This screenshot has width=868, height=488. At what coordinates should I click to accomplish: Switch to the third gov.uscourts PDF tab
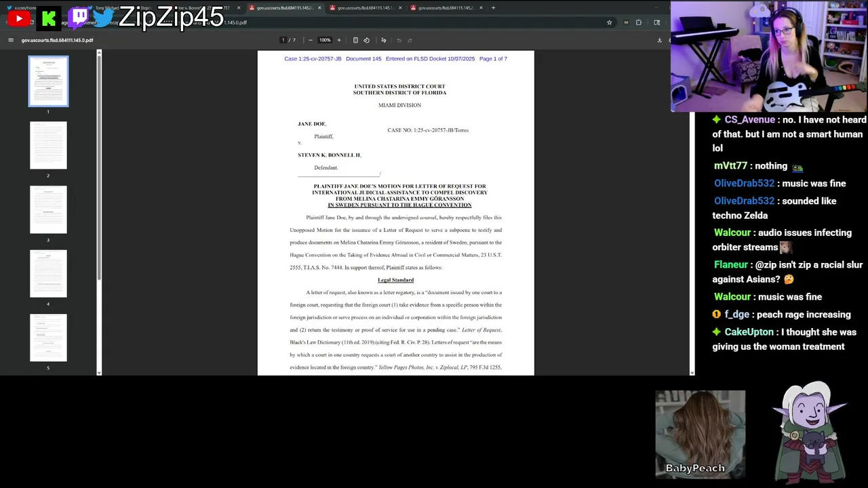pyautogui.click(x=445, y=8)
